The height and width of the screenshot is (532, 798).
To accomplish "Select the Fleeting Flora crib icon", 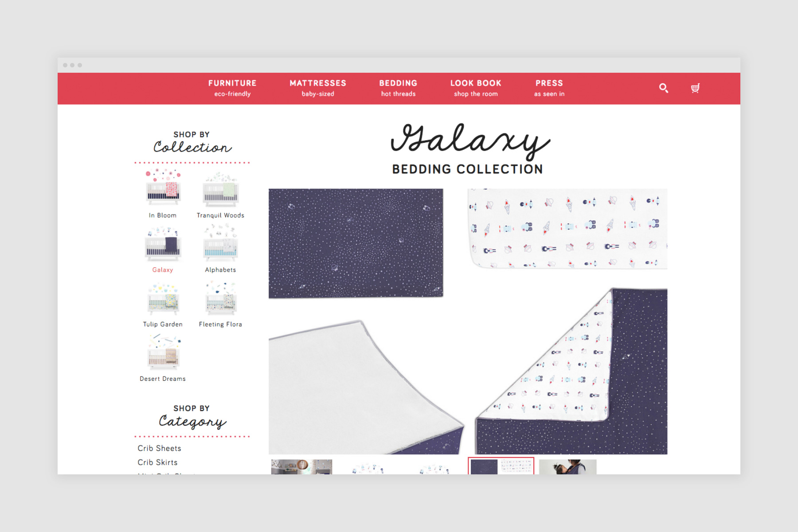I will pos(220,298).
